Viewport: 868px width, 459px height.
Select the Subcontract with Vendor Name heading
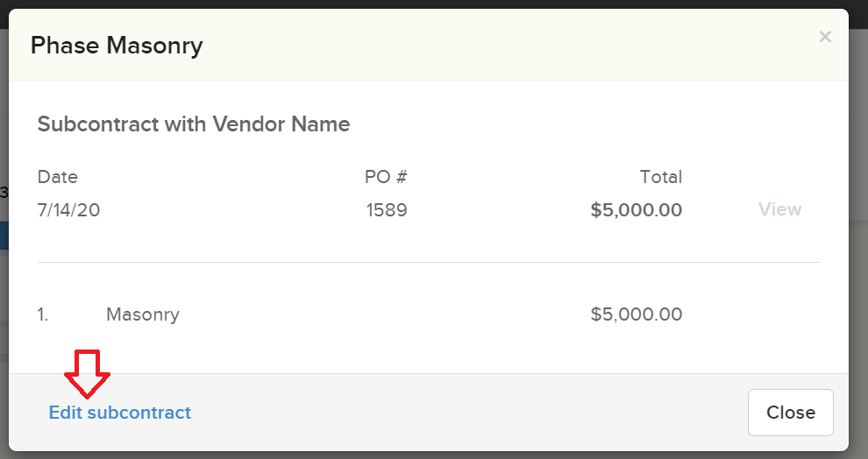(194, 124)
